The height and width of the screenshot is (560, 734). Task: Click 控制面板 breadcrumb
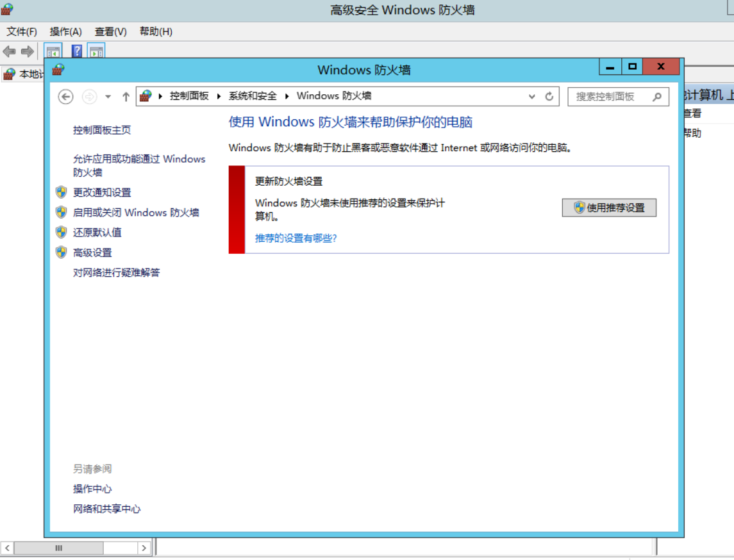click(x=189, y=96)
